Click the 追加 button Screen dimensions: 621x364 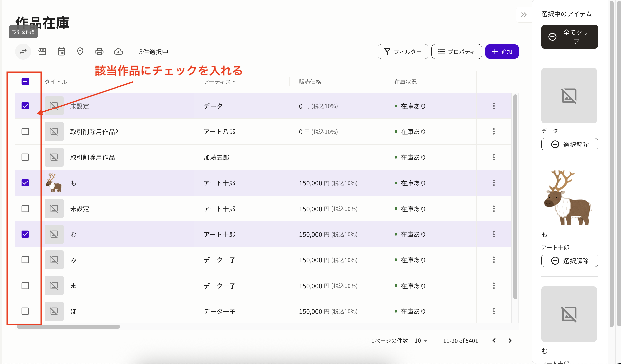tap(502, 51)
